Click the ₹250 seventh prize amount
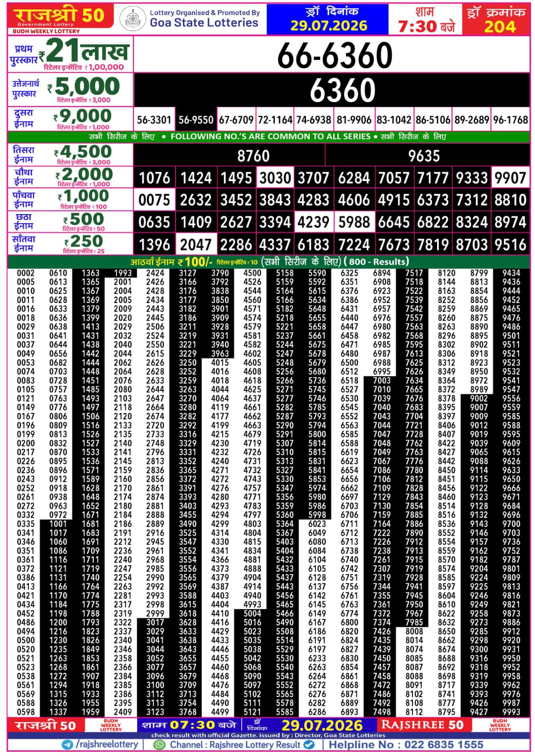The image size is (535, 756). (x=84, y=241)
